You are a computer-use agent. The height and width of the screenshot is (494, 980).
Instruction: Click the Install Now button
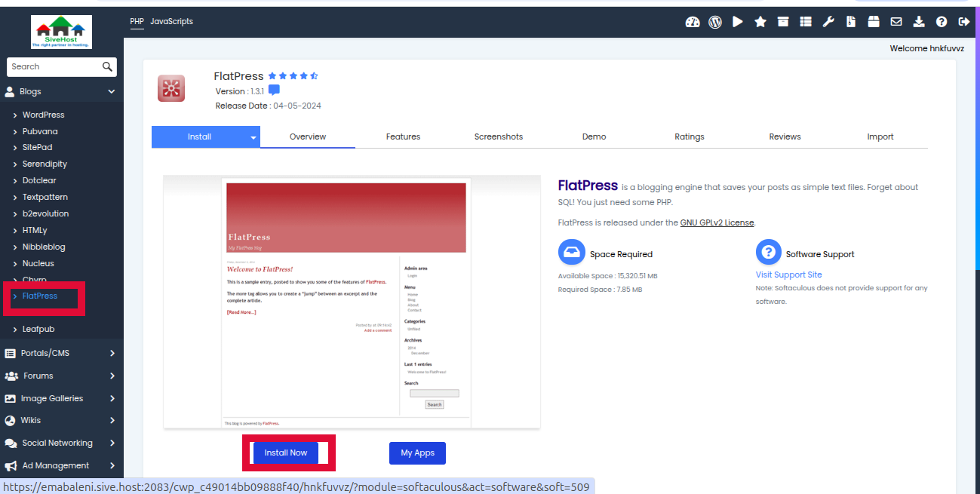[x=286, y=453]
